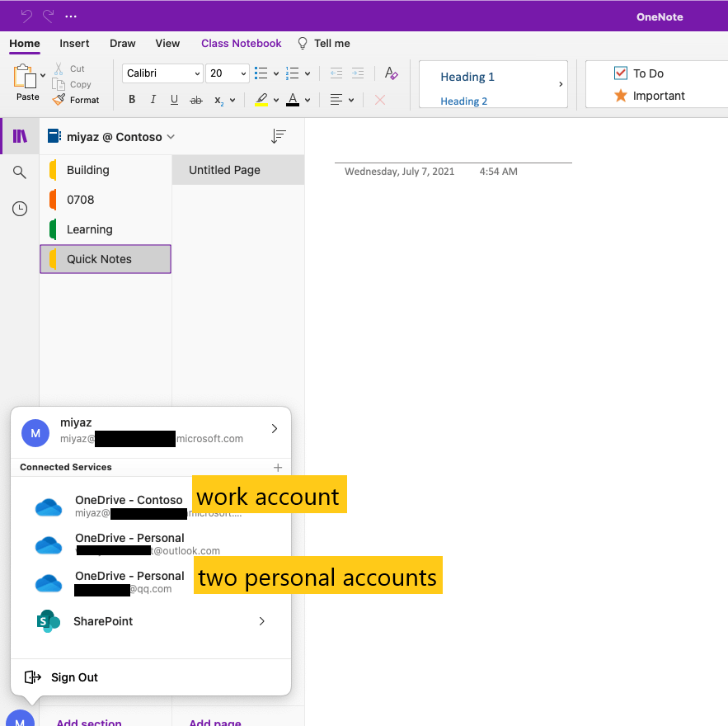Select OneDrive - Personal outlook.com account
728x726 pixels.
(x=151, y=544)
